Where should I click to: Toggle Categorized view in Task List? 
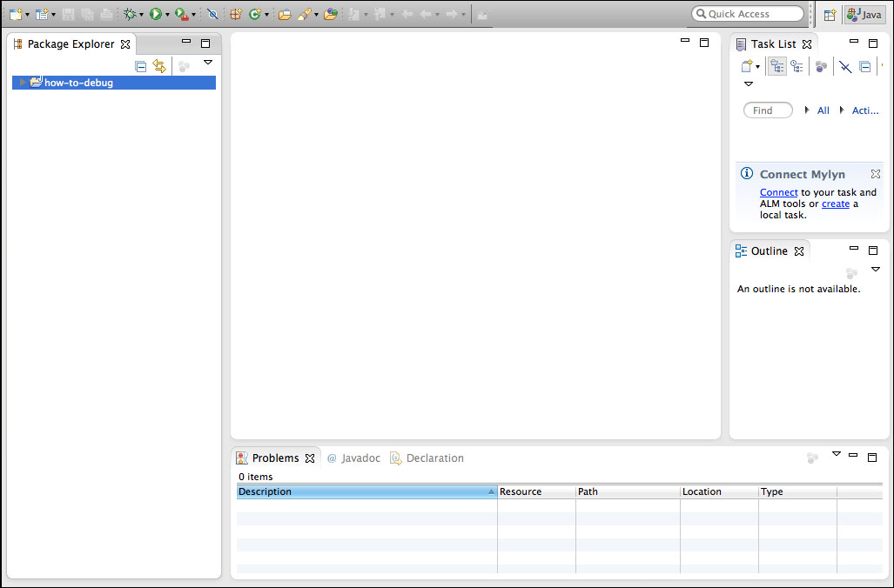777,66
